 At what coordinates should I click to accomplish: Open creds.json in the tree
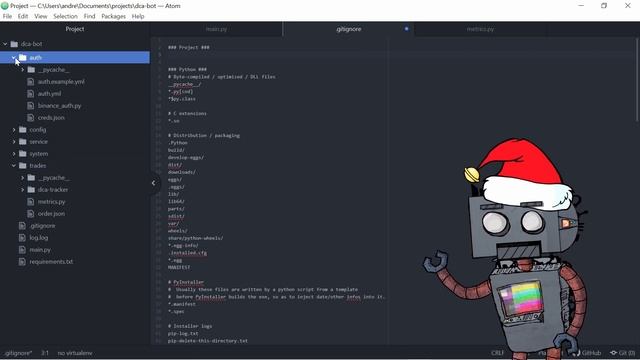click(x=51, y=118)
